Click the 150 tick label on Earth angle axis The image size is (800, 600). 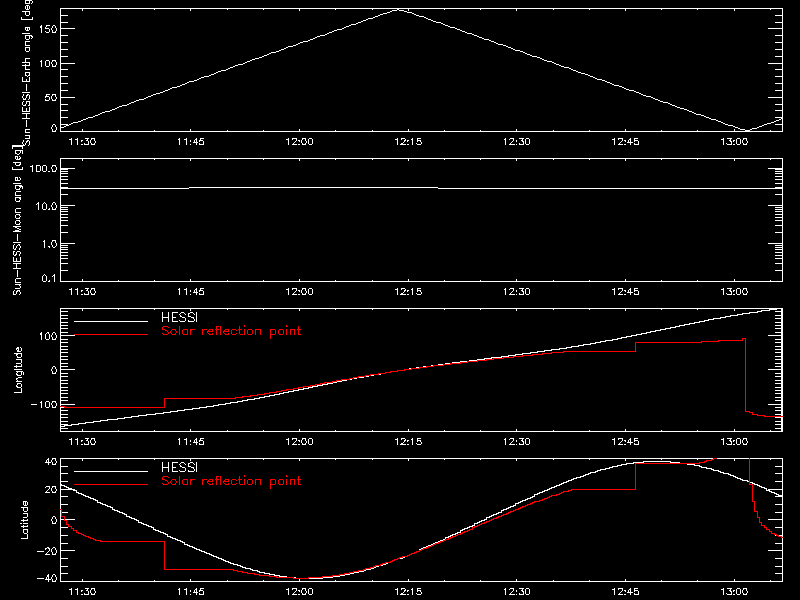pos(48,29)
